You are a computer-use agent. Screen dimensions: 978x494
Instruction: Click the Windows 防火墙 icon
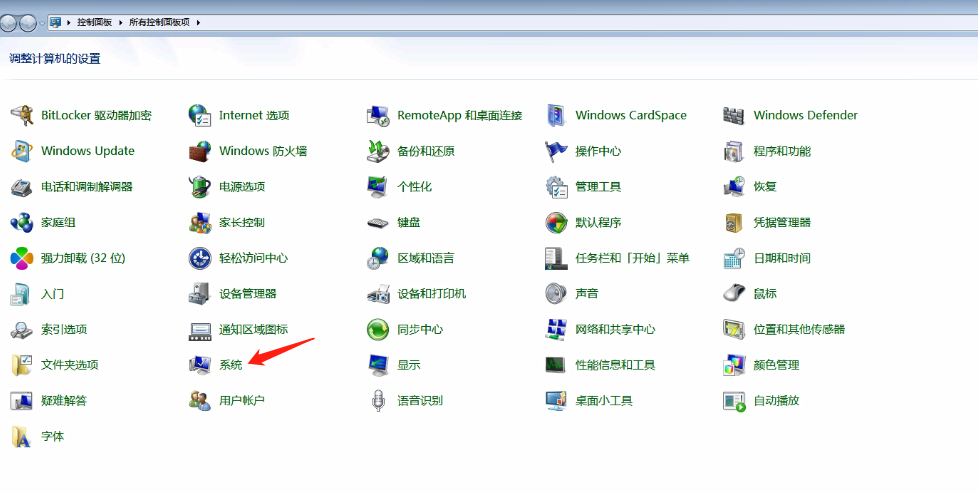pyautogui.click(x=200, y=151)
